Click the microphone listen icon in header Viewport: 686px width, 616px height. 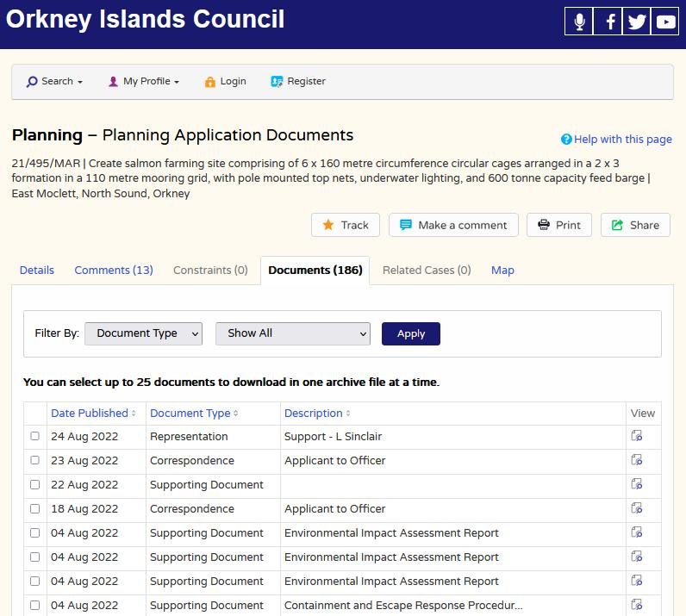coord(579,22)
